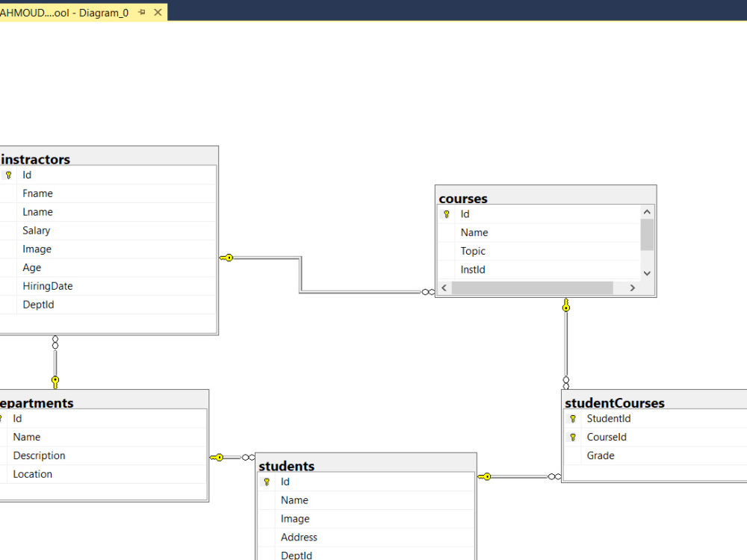Select the DeptId column in instractors
Image resolution: width=747 pixels, height=560 pixels.
(108, 305)
